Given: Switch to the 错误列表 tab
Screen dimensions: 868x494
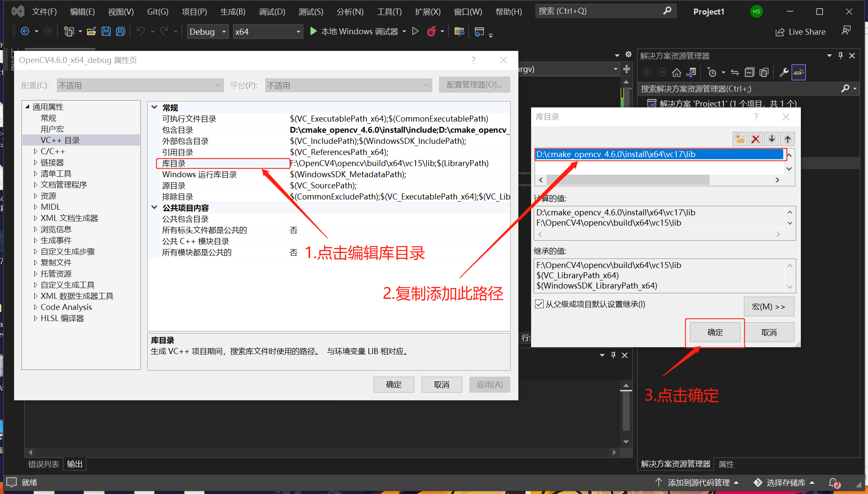Looking at the screenshot, I should click(44, 464).
